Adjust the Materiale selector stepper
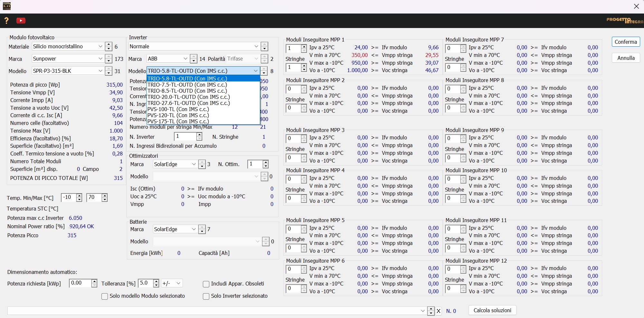Screen dimensions: 644x318 pos(109,46)
